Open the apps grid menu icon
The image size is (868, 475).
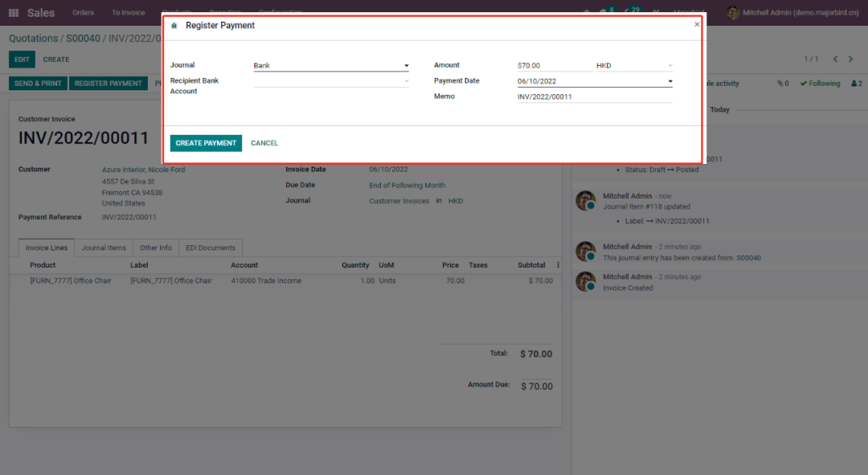(x=14, y=13)
